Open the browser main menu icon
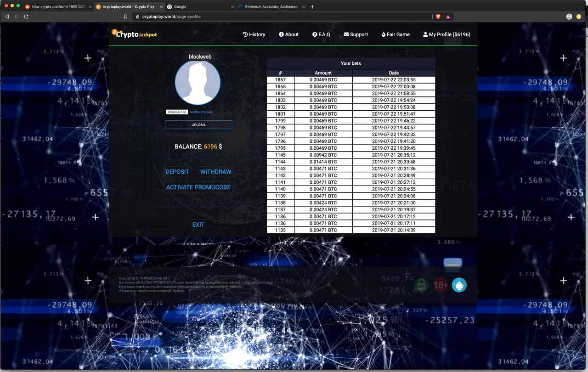The image size is (588, 372). point(580,17)
